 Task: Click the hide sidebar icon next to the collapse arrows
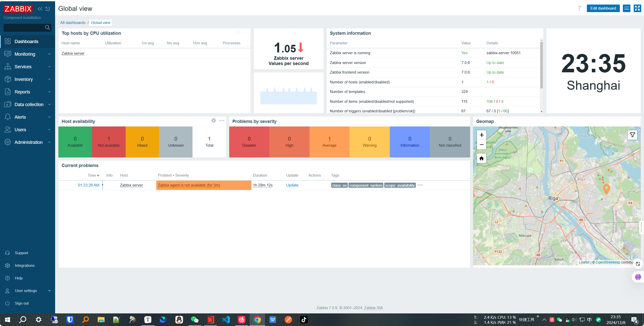pos(48,9)
